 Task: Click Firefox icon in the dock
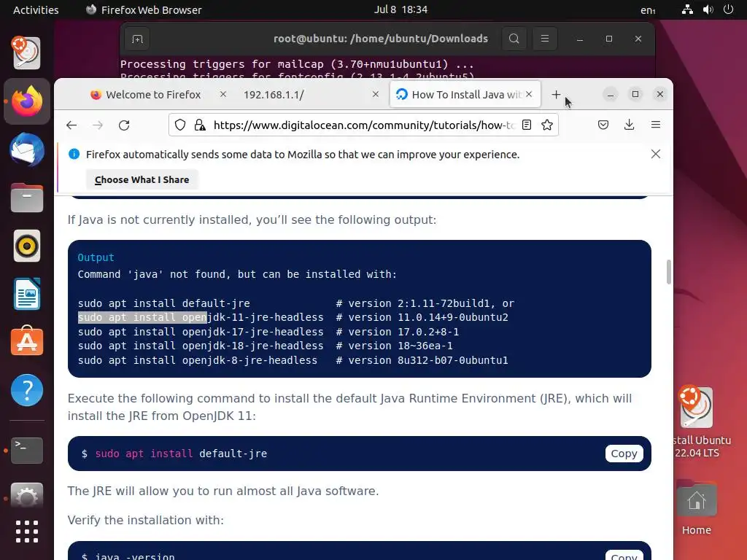27,101
